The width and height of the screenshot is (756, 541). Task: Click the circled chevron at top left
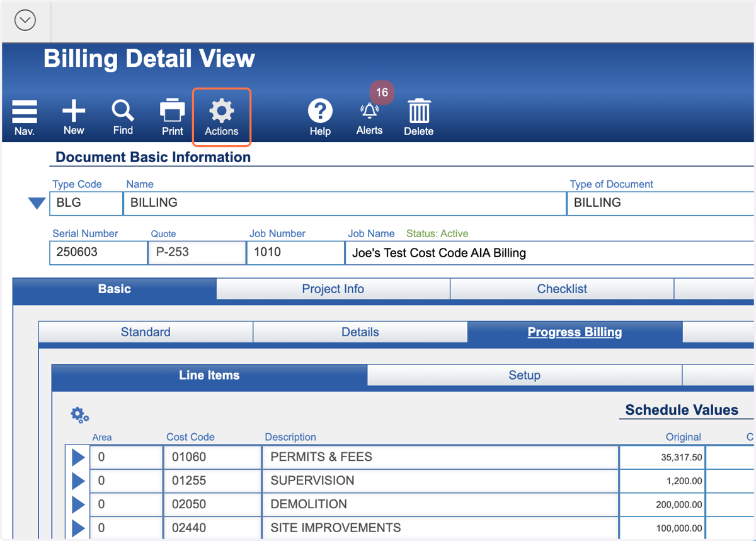pos(25,20)
